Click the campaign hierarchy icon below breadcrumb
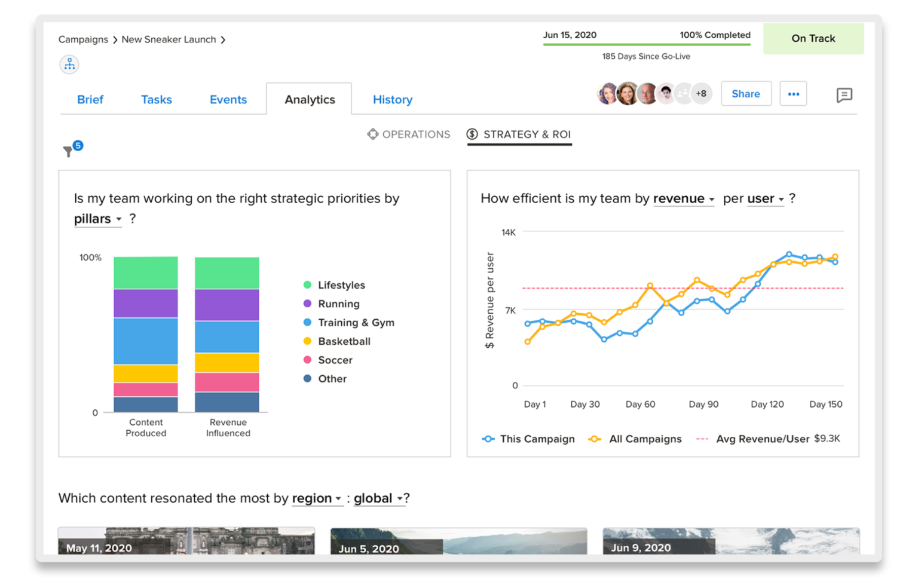The width and height of the screenshot is (918, 588). click(69, 65)
